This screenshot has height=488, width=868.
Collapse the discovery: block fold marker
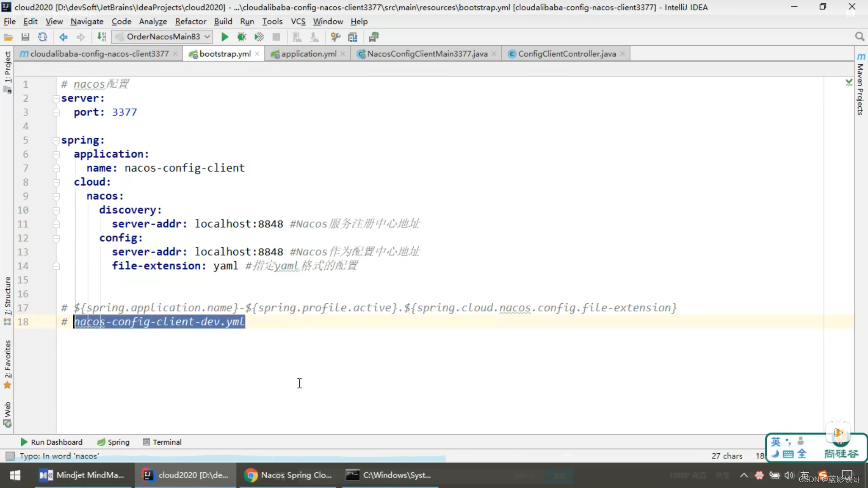point(56,211)
